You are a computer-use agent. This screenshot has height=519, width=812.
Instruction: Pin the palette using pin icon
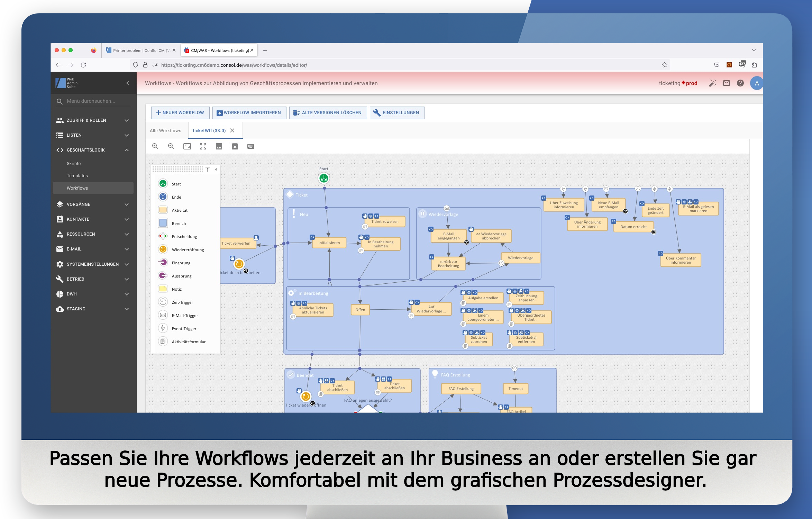pos(208,169)
